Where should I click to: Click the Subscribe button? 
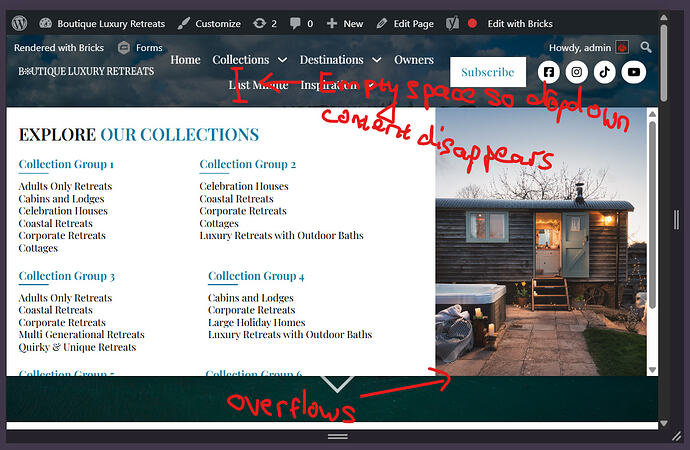point(488,72)
